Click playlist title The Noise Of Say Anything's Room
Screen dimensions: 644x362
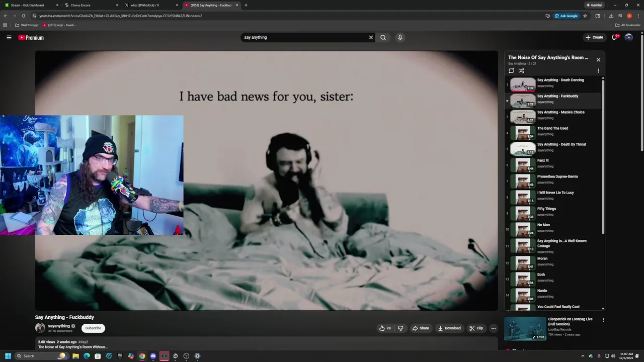(548, 58)
